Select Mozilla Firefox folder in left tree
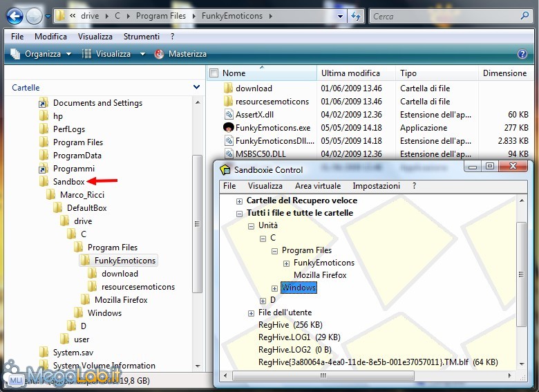This screenshot has height=392, width=539. click(121, 300)
